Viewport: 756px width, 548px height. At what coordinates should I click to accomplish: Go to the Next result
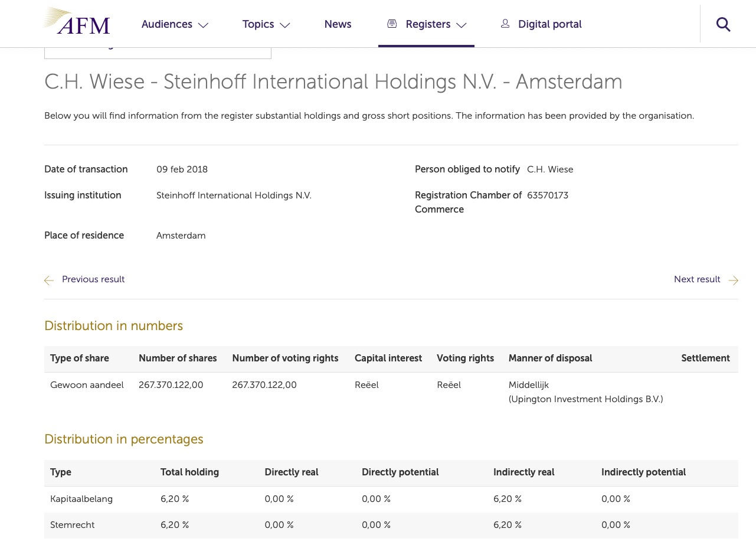[697, 279]
